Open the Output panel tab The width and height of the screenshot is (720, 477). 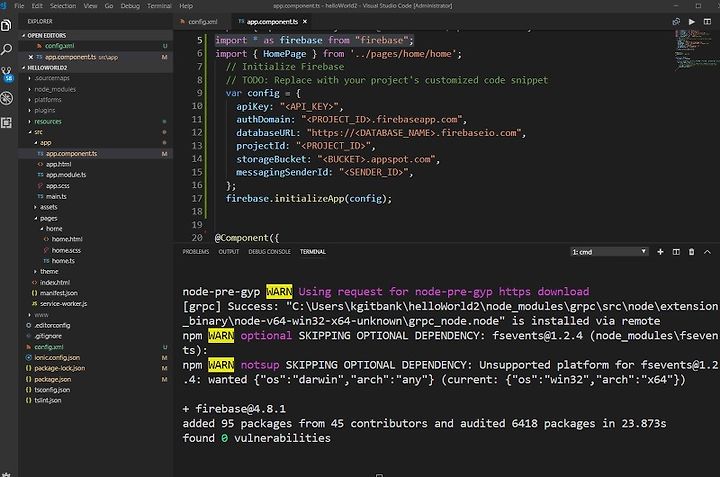point(229,252)
